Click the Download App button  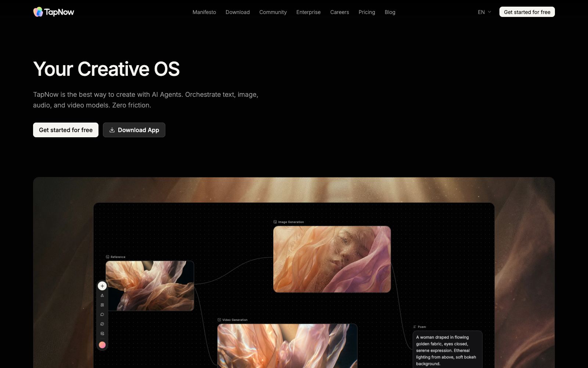click(134, 130)
